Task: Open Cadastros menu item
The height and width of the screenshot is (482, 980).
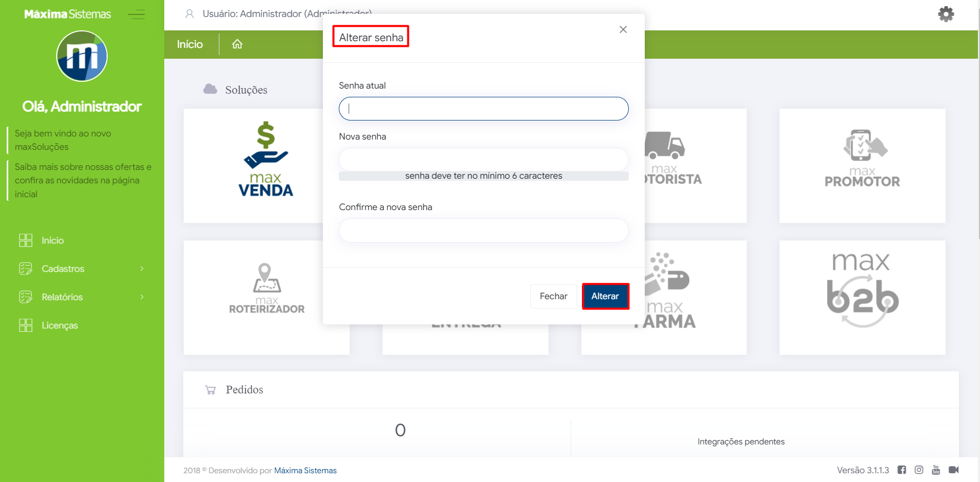Action: [x=63, y=269]
